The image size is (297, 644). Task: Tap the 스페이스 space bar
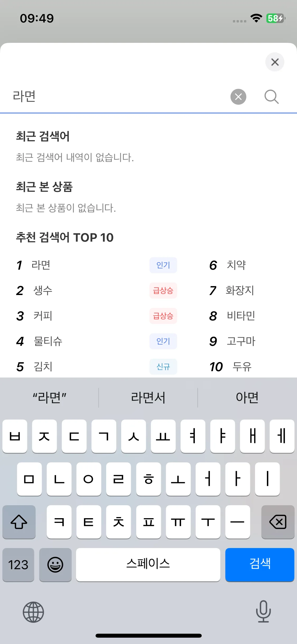pyautogui.click(x=148, y=565)
